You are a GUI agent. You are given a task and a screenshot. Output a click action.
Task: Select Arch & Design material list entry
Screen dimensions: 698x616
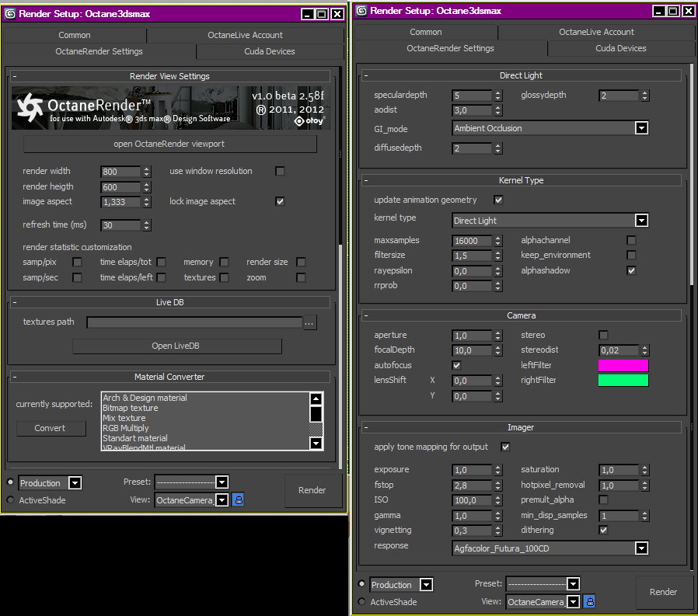(145, 398)
